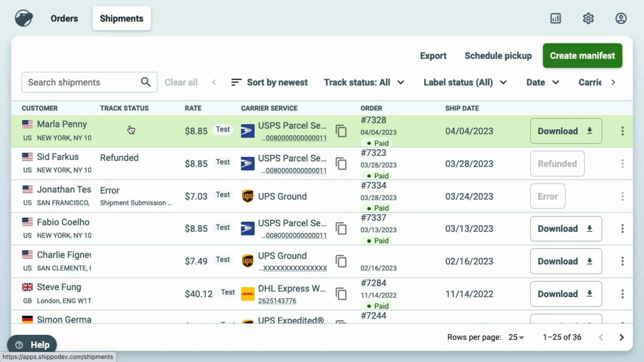Open more options for Sid Farkus row

point(623,164)
